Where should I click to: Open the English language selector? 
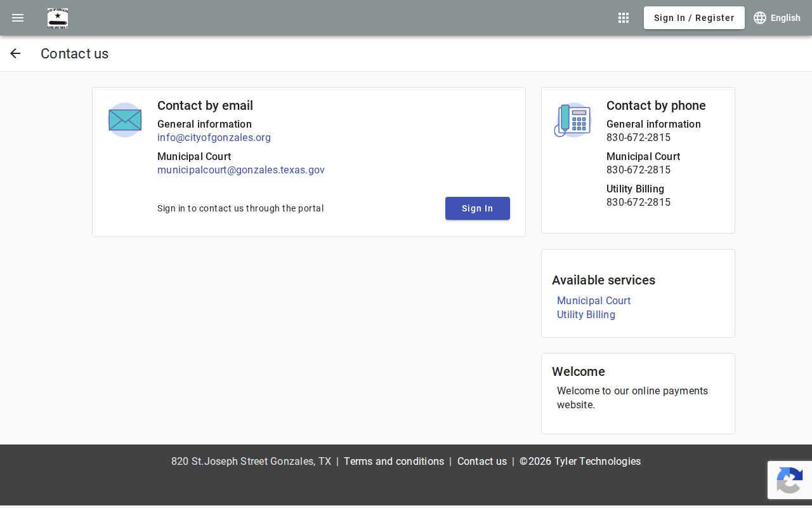click(x=777, y=18)
